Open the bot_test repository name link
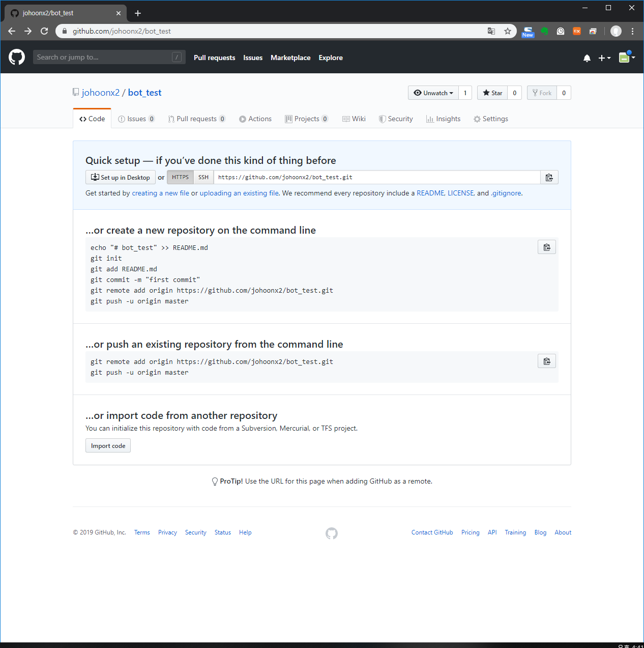Image resolution: width=644 pixels, height=648 pixels. click(145, 93)
